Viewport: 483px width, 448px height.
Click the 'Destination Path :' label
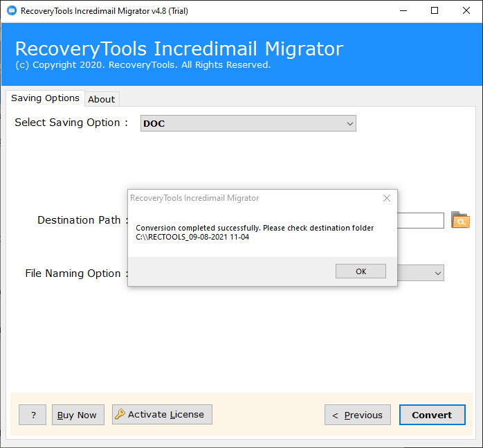(82, 220)
